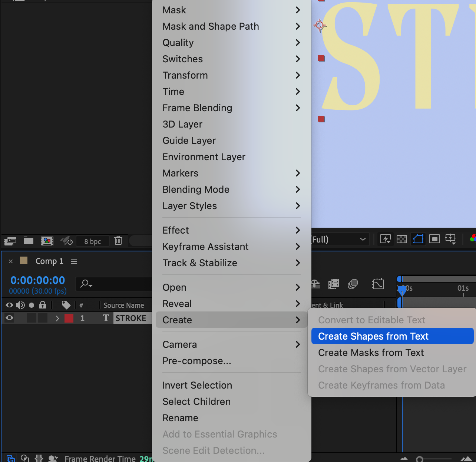Open the Comp 1 panel menu
The height and width of the screenshot is (462, 476).
74,261
